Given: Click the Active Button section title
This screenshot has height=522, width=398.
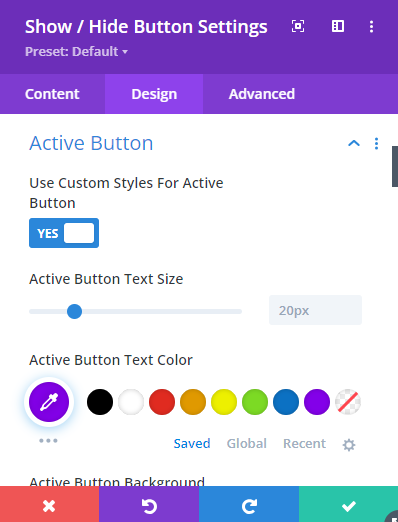Looking at the screenshot, I should pyautogui.click(x=91, y=143).
